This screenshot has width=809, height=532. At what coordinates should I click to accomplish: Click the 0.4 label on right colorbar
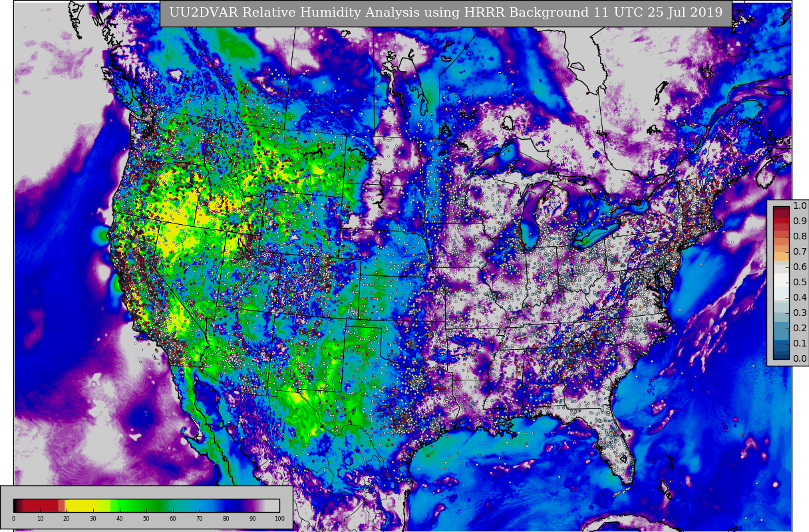pos(800,297)
